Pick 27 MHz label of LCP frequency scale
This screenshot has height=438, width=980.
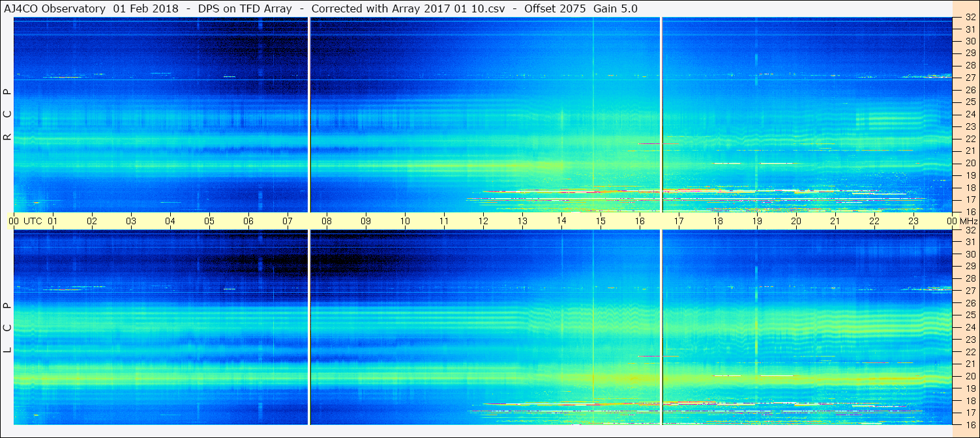[x=970, y=291]
